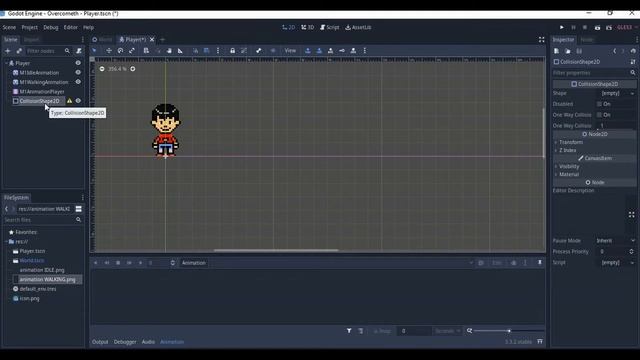Open the Shape [empty] dropdown
Viewport: 640px width, 360px height.
pyautogui.click(x=616, y=93)
